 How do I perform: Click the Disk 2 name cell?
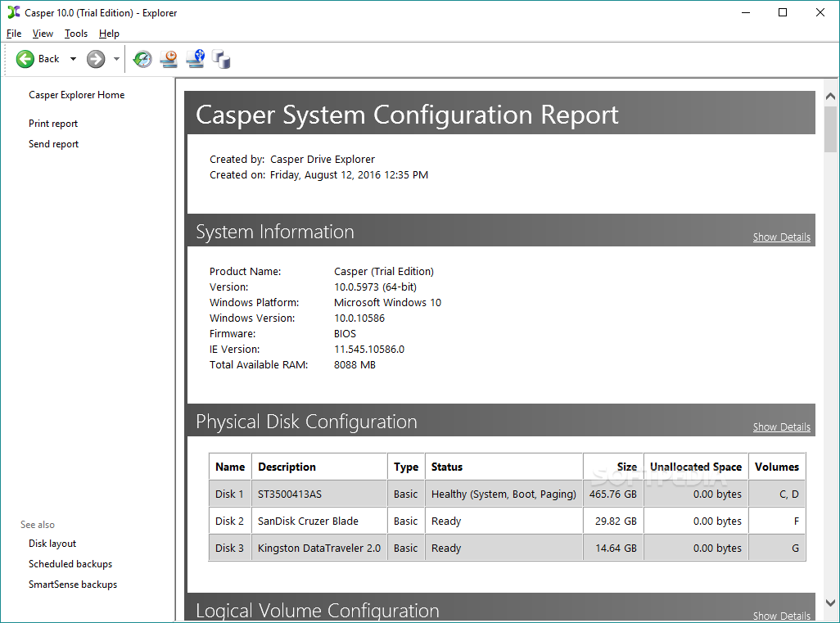(230, 521)
